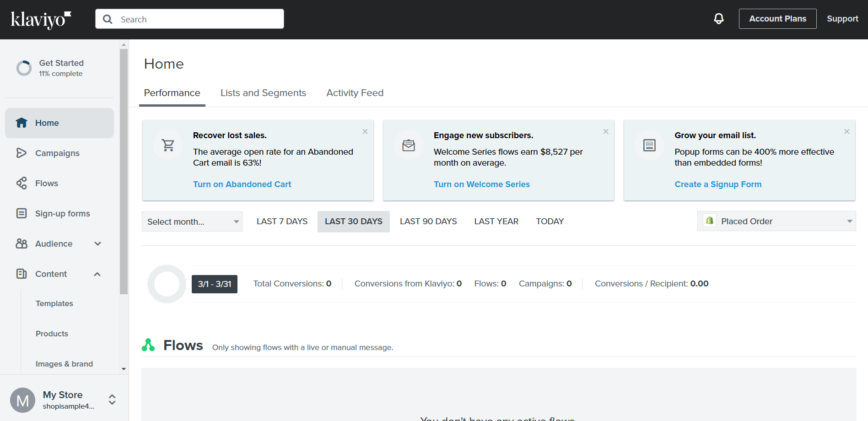
Task: Dismiss the Engage new subscribers card
Action: (606, 131)
